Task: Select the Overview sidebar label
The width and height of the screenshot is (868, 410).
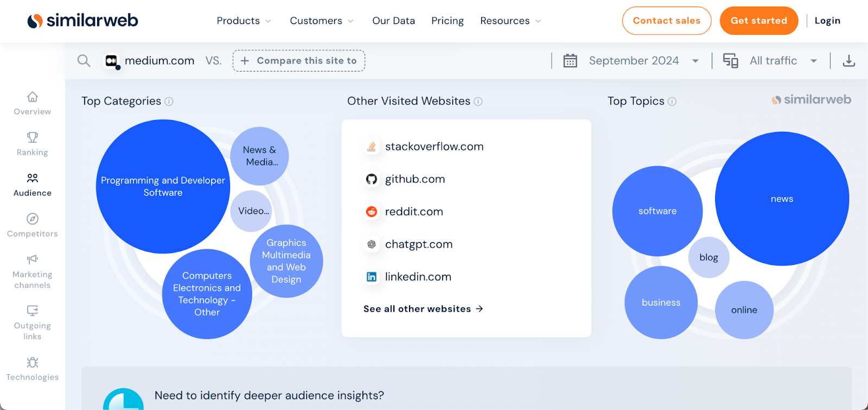Action: coord(33,112)
